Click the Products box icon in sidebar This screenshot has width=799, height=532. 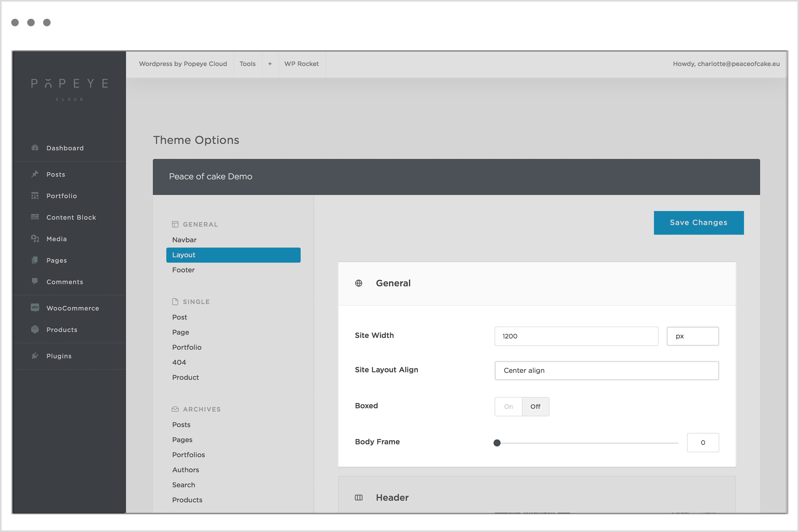pos(35,329)
